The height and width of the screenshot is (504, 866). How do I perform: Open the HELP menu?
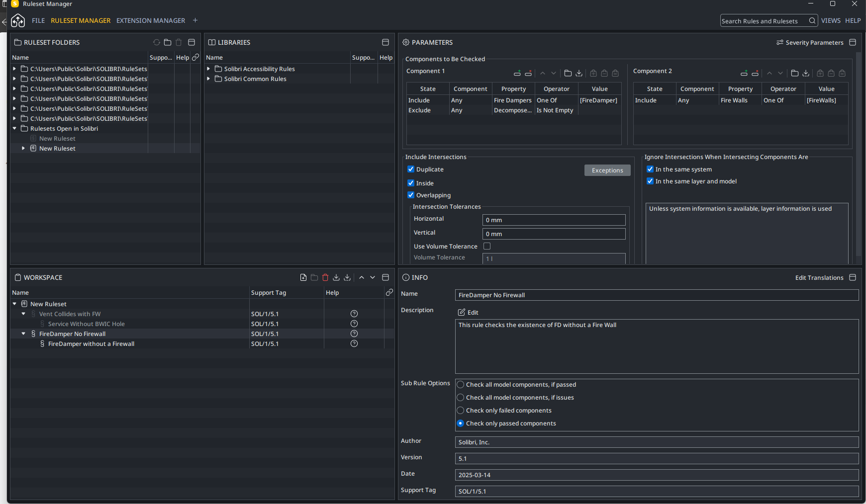pyautogui.click(x=853, y=20)
